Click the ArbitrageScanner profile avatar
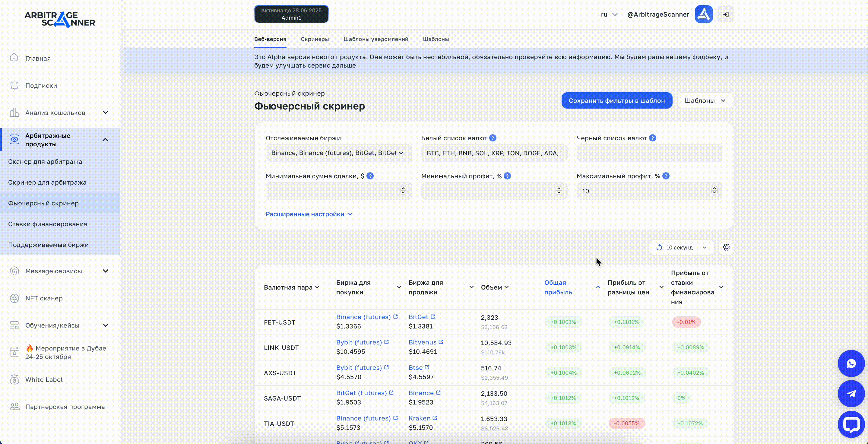Image resolution: width=868 pixels, height=444 pixels. click(x=704, y=14)
